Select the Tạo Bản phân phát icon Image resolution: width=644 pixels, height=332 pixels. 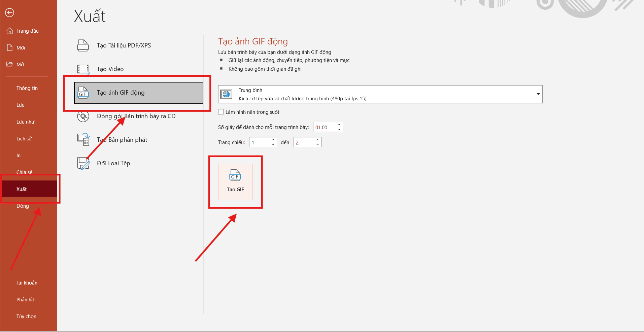(82, 139)
